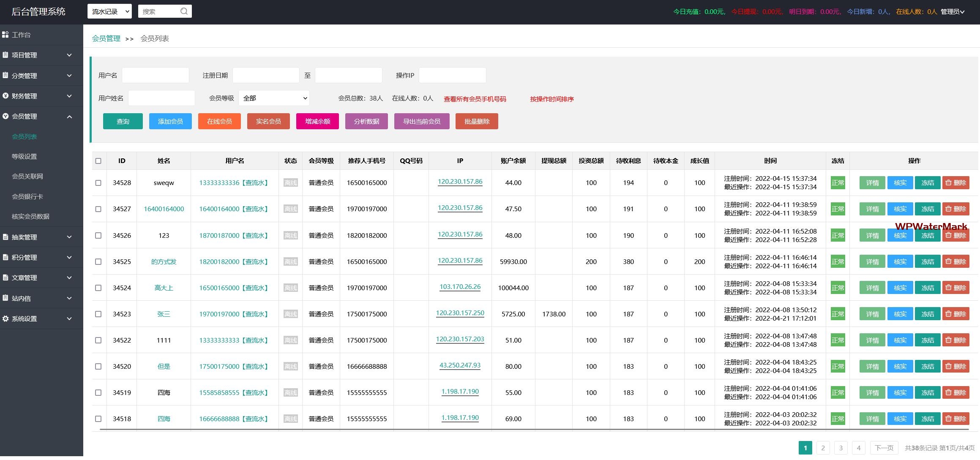Click the 站内信 sidebar icon
Viewport: 980px width, 460px height.
pyautogui.click(x=5, y=298)
